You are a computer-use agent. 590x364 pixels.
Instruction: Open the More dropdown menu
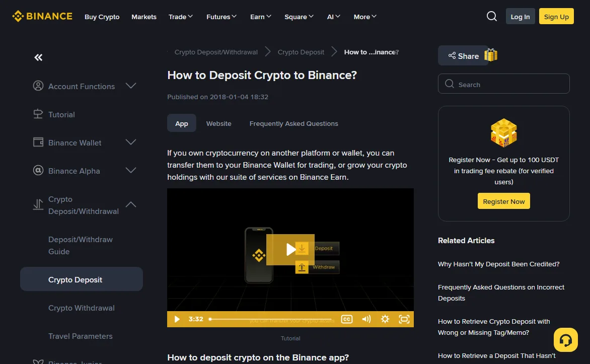pos(365,17)
